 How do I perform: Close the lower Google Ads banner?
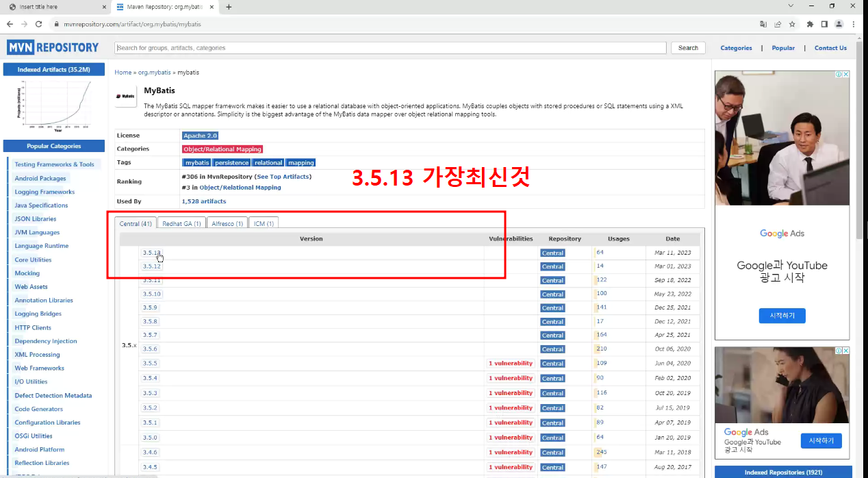[845, 350]
